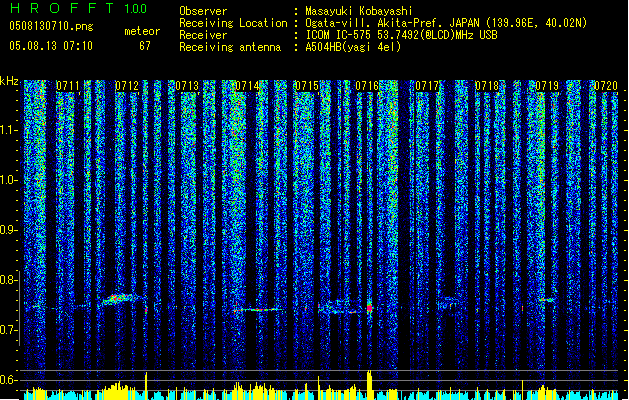629x400 pixels.
Task: Click the 0717 time marker
Action: pos(427,86)
